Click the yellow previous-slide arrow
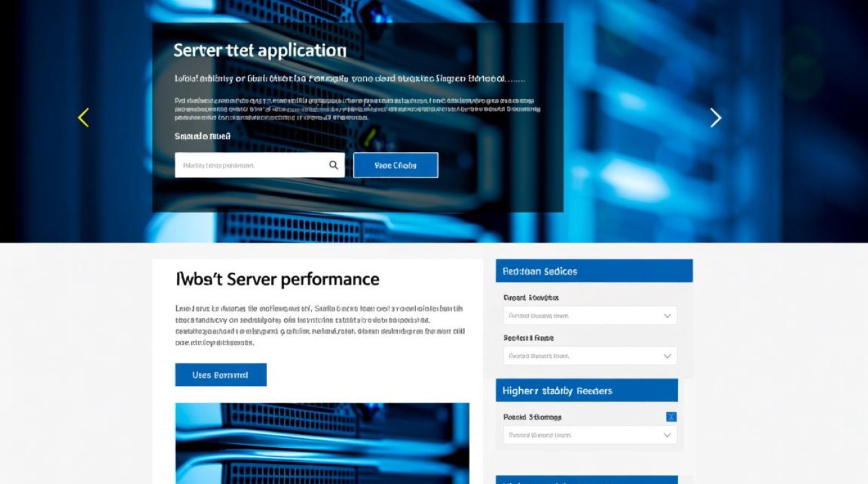This screenshot has height=484, width=868. tap(83, 117)
